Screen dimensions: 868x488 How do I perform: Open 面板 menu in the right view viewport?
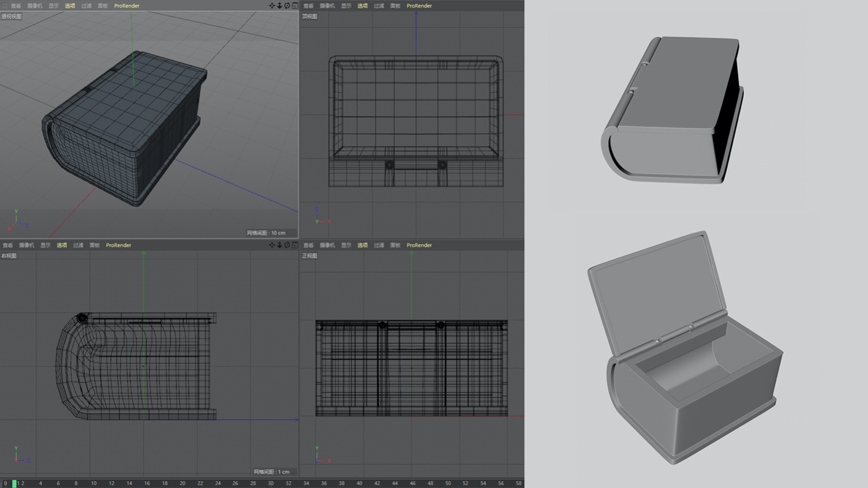coord(94,245)
